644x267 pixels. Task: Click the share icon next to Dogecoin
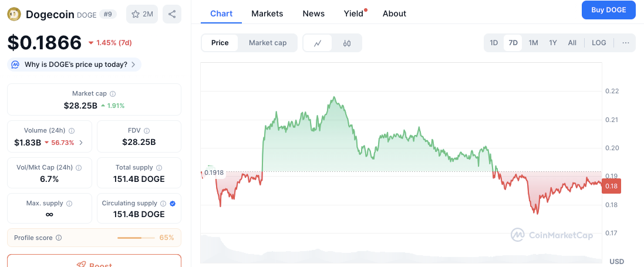[x=171, y=14]
